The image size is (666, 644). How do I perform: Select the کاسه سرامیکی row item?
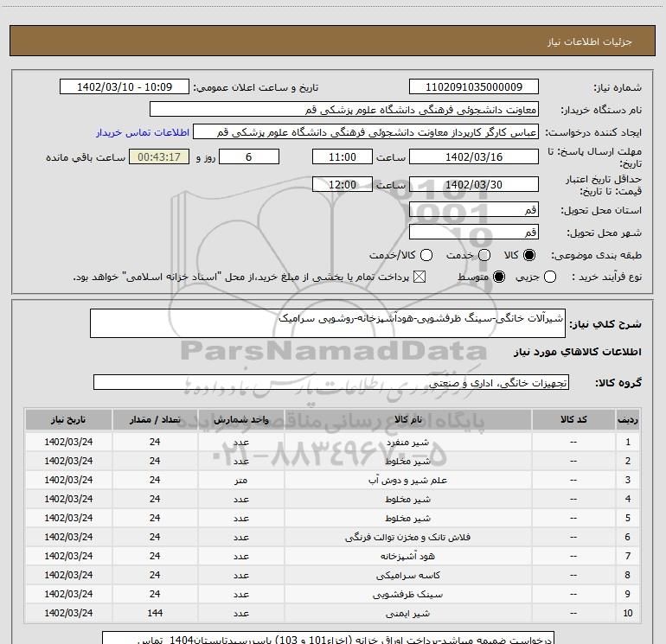pyautogui.click(x=407, y=575)
